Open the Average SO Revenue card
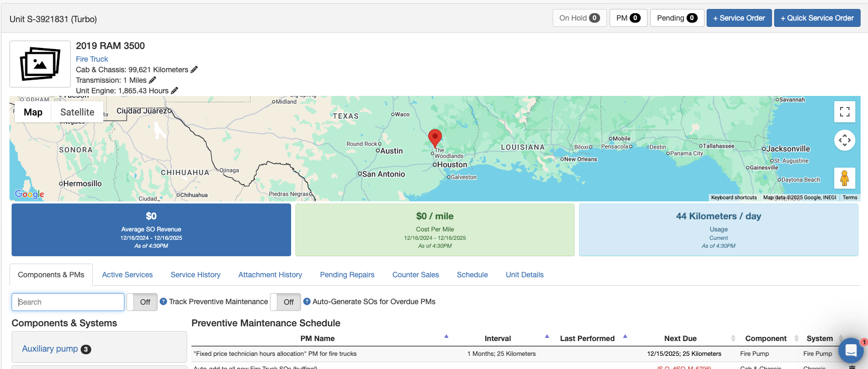This screenshot has height=369, width=868. (151, 230)
